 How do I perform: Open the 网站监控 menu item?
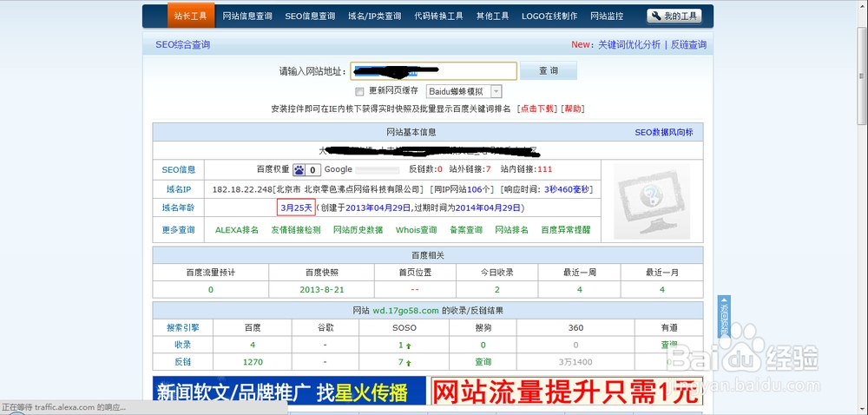point(607,16)
